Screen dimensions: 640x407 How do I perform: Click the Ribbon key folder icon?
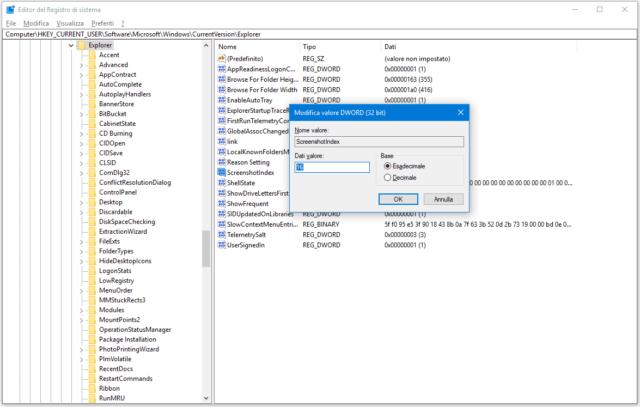(91, 388)
